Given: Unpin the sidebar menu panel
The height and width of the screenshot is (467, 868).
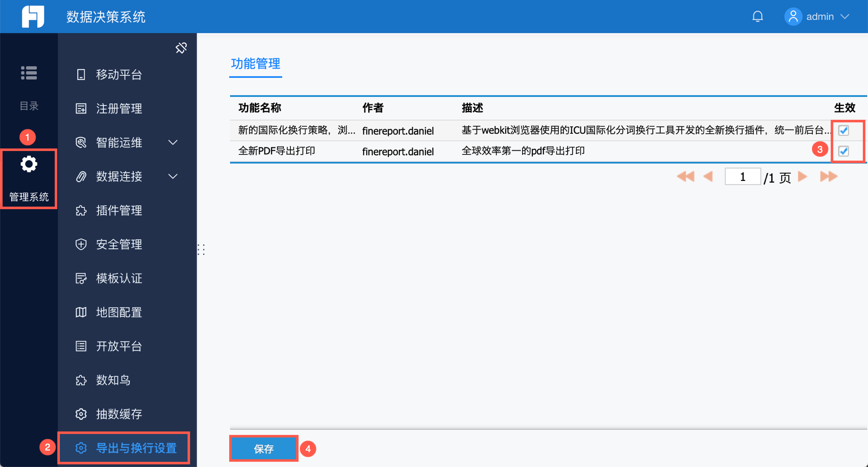Looking at the screenshot, I should click(x=181, y=48).
